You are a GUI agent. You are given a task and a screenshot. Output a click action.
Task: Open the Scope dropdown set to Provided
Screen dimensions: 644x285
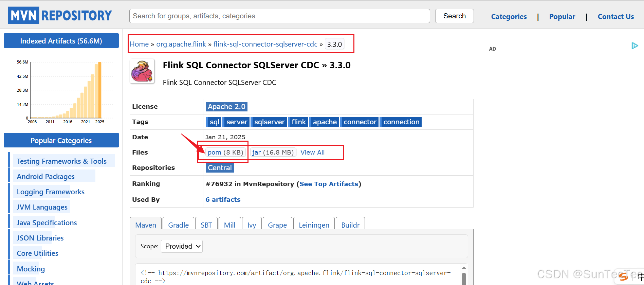(182, 246)
